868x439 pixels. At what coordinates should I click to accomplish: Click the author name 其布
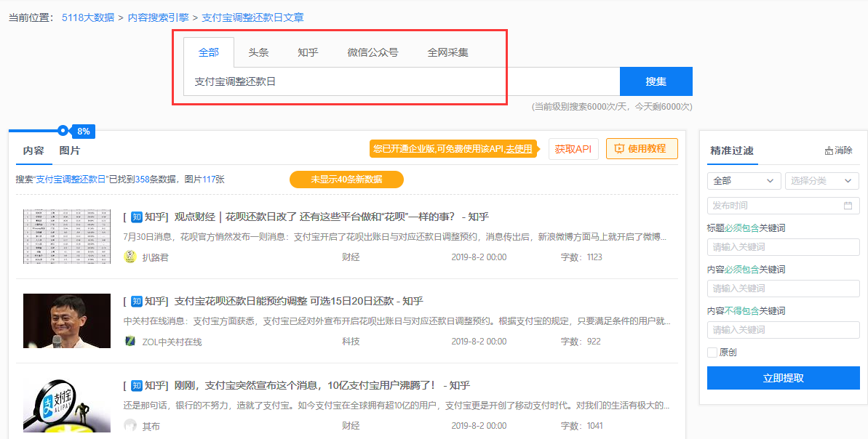151,427
